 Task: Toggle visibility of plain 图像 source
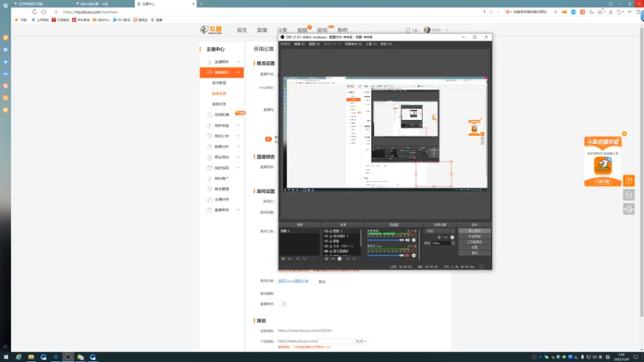tap(326, 241)
